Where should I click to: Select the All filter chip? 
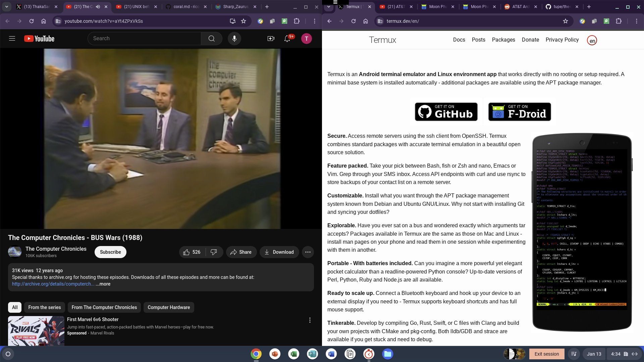pyautogui.click(x=15, y=307)
